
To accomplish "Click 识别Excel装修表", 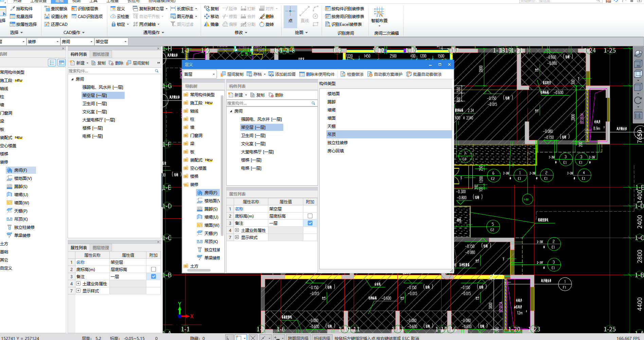I will (x=343, y=24).
